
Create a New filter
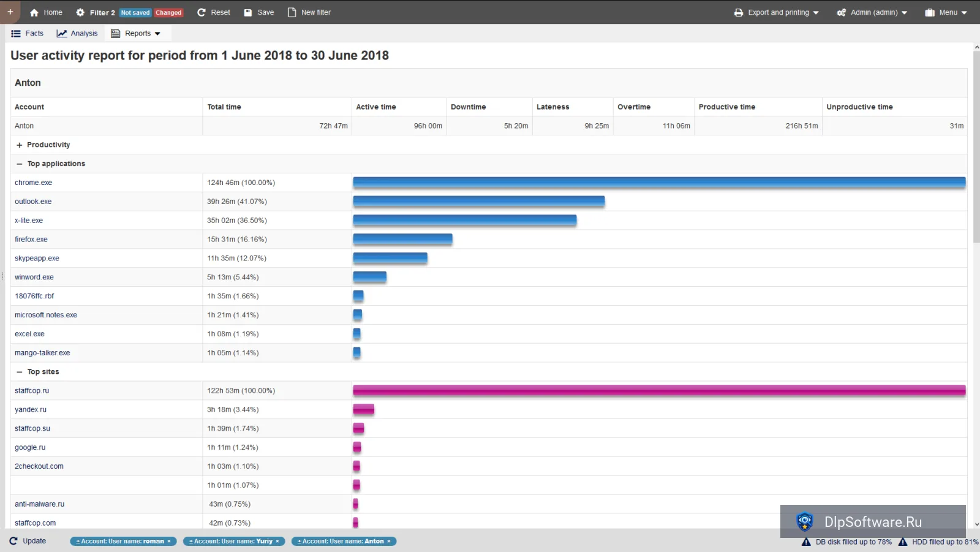point(309,12)
